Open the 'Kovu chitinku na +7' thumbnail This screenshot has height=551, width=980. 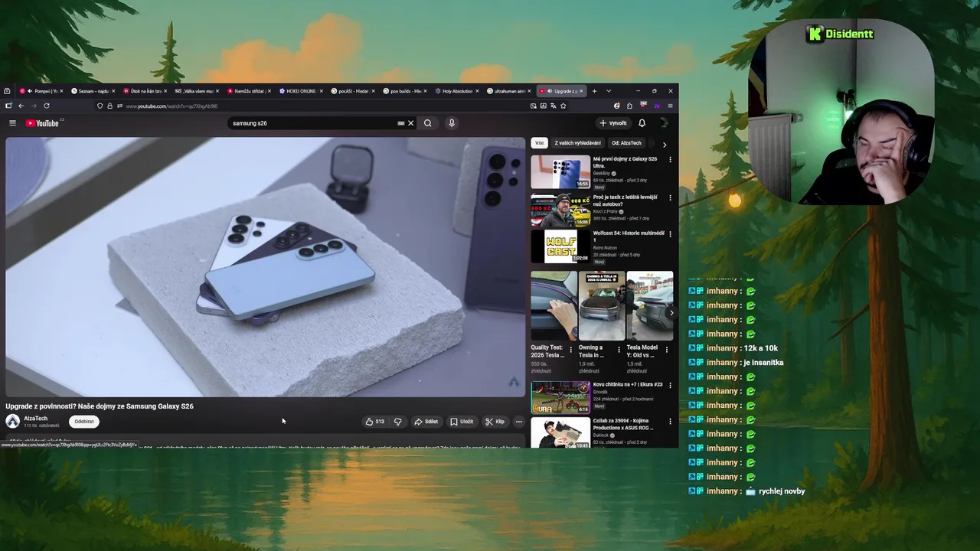560,398
